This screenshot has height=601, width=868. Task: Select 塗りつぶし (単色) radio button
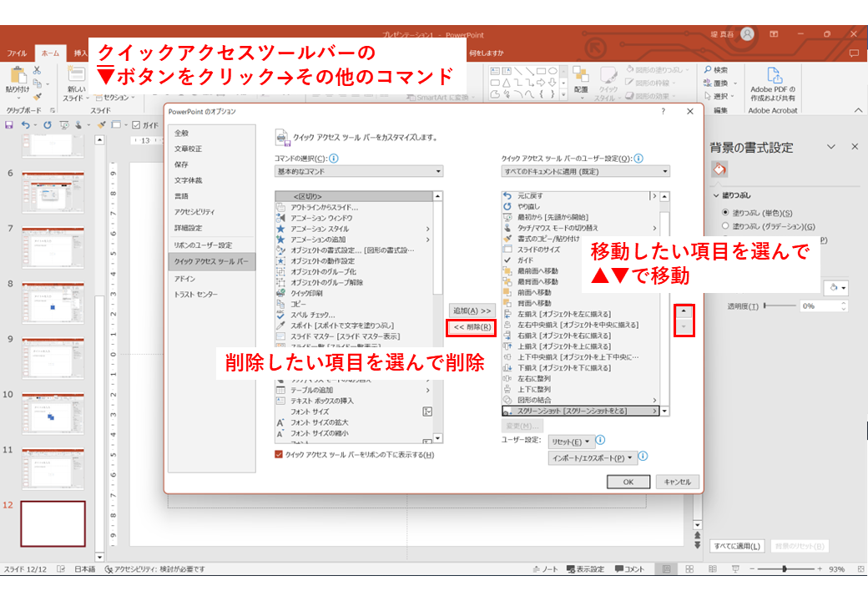point(725,213)
